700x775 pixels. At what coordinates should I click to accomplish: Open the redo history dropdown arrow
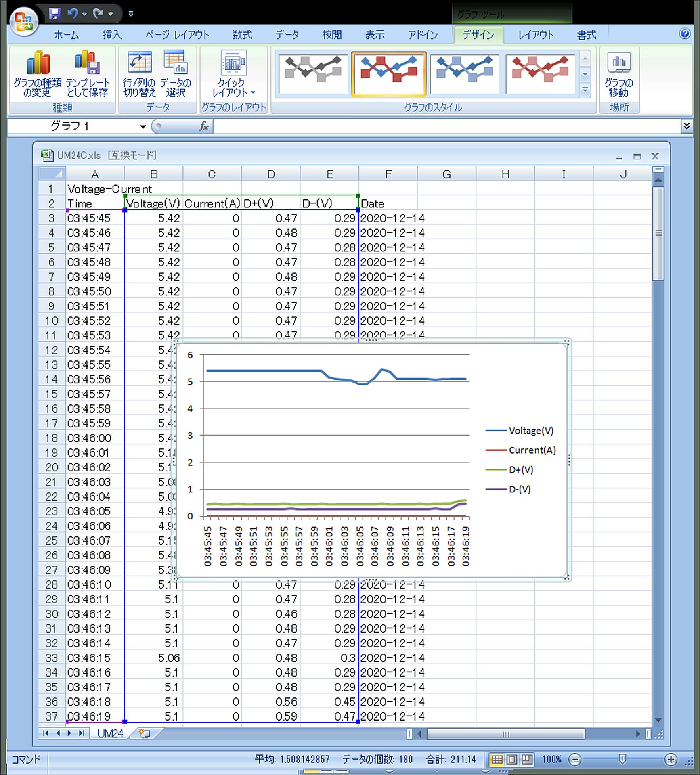tap(110, 14)
